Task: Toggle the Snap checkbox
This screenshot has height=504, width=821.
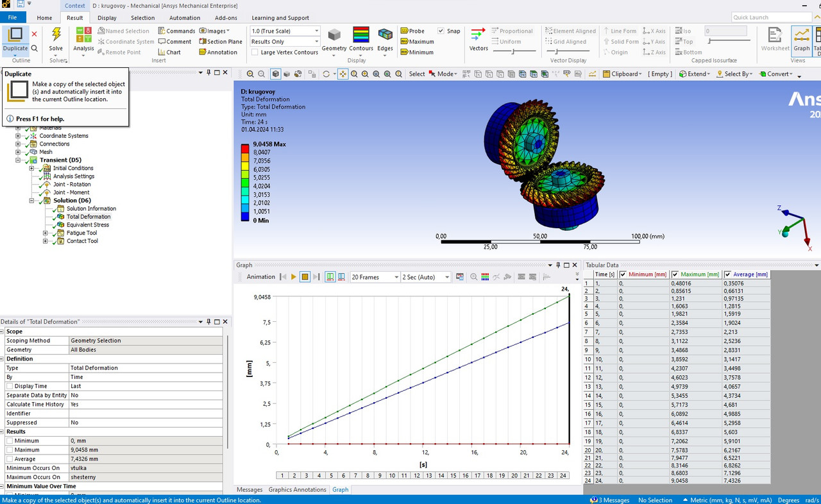Action: [441, 31]
